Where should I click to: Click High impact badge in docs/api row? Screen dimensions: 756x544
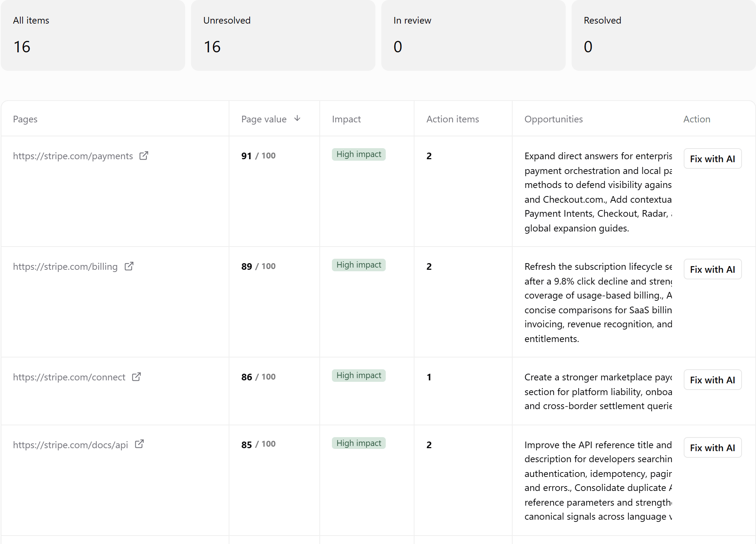pyautogui.click(x=359, y=443)
